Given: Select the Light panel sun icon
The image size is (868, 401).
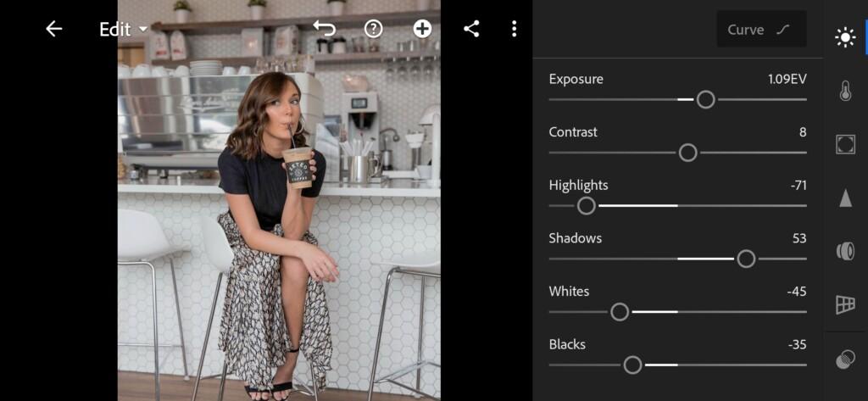Looking at the screenshot, I should (845, 37).
